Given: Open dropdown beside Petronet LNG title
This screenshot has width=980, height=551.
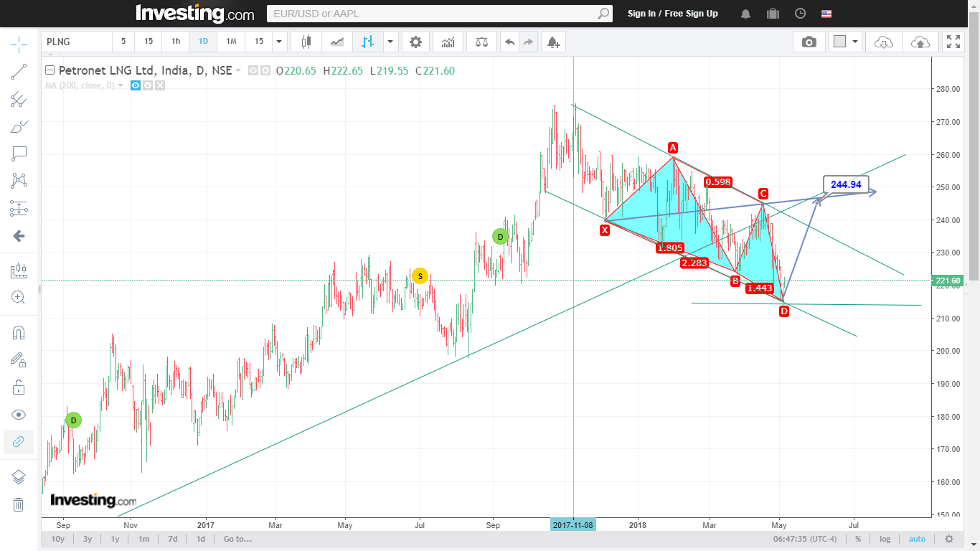Looking at the screenshot, I should [x=238, y=70].
